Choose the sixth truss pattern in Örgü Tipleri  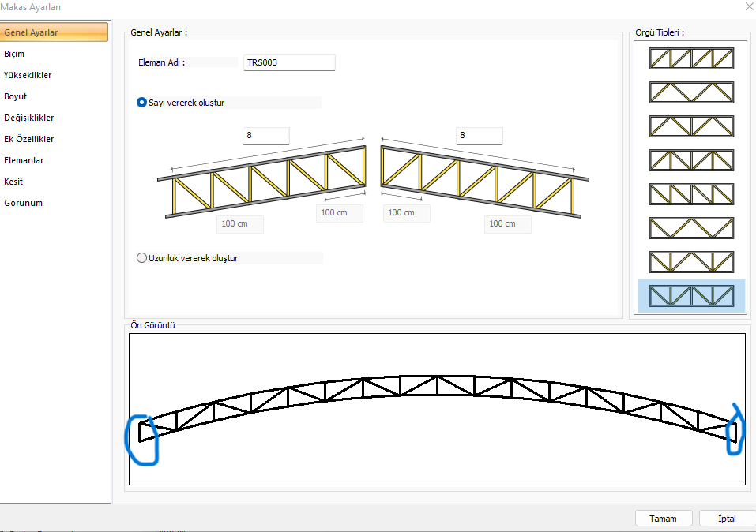[691, 228]
